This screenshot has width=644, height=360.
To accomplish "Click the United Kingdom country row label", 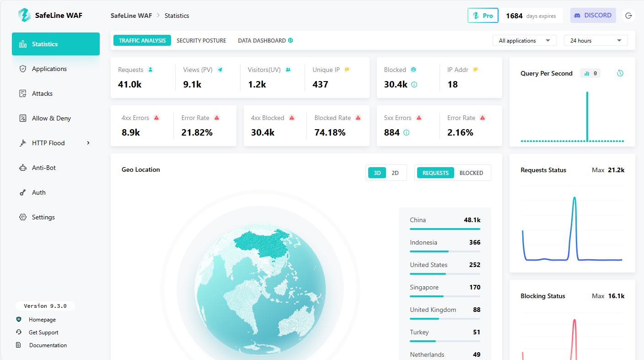I will (433, 310).
